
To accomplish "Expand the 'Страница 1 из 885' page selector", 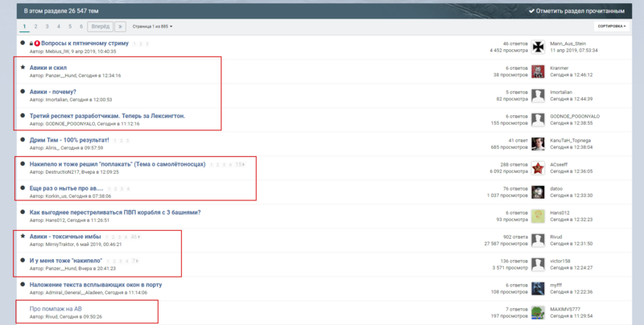I will pyautogui.click(x=152, y=27).
